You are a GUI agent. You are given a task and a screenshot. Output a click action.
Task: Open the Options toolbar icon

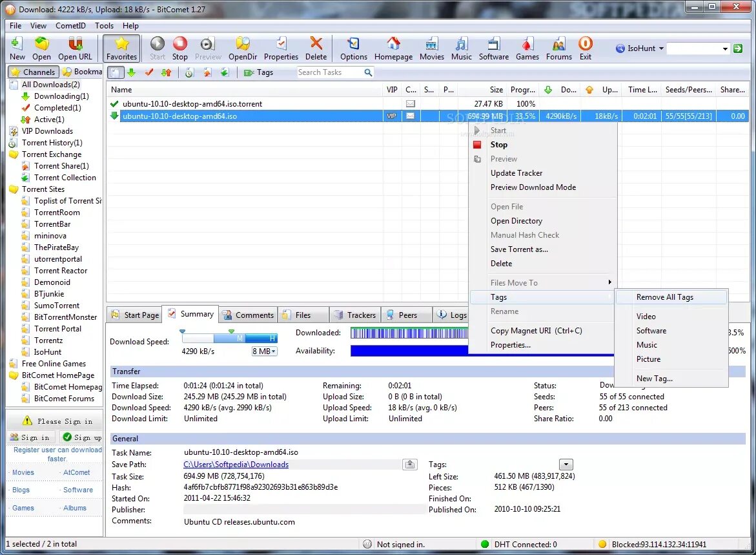[353, 48]
